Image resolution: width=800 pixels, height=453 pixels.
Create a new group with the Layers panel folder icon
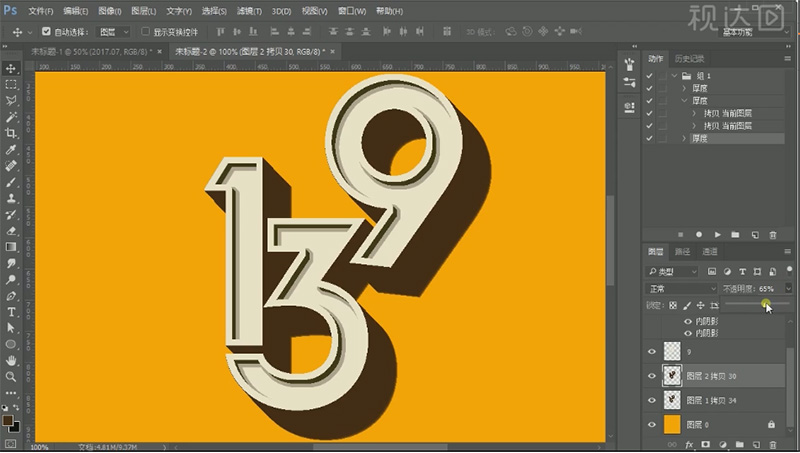point(738,443)
